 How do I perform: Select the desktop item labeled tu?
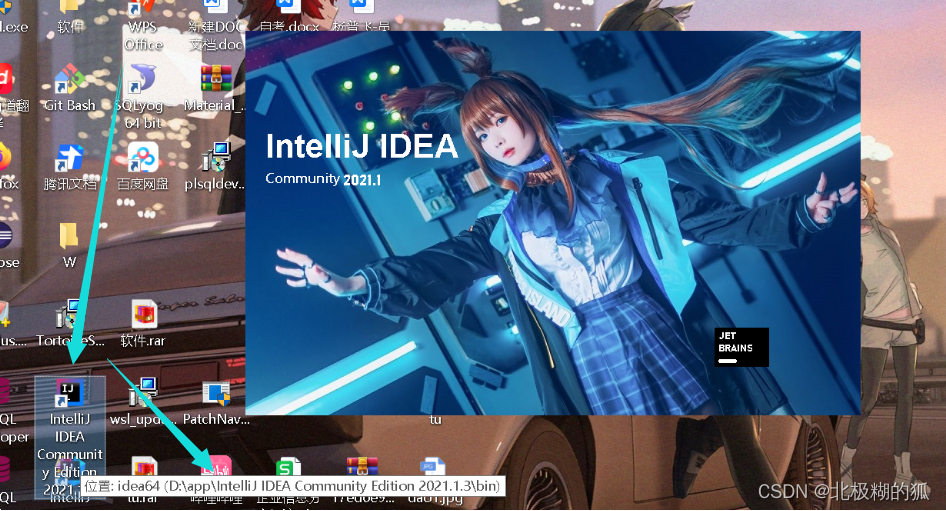435,420
